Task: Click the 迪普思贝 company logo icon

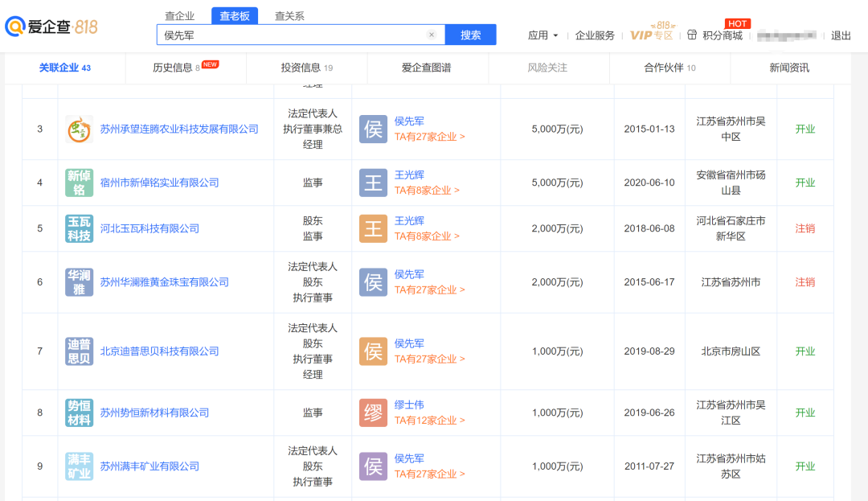Action: [x=79, y=351]
